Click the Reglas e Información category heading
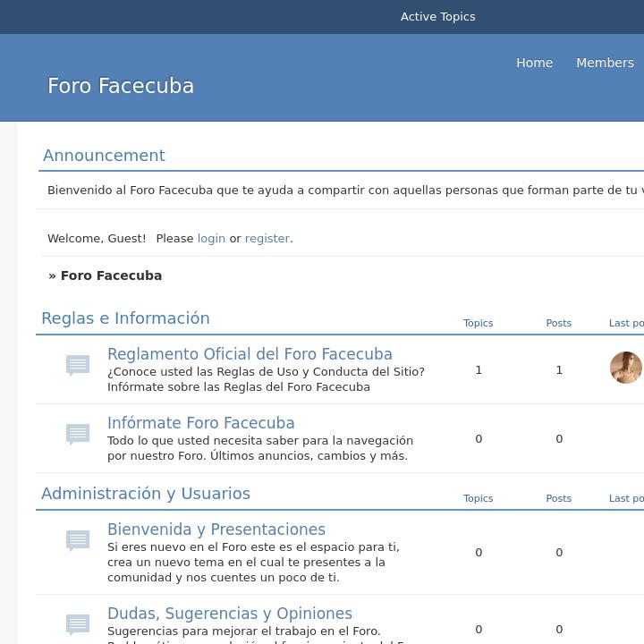 125,318
